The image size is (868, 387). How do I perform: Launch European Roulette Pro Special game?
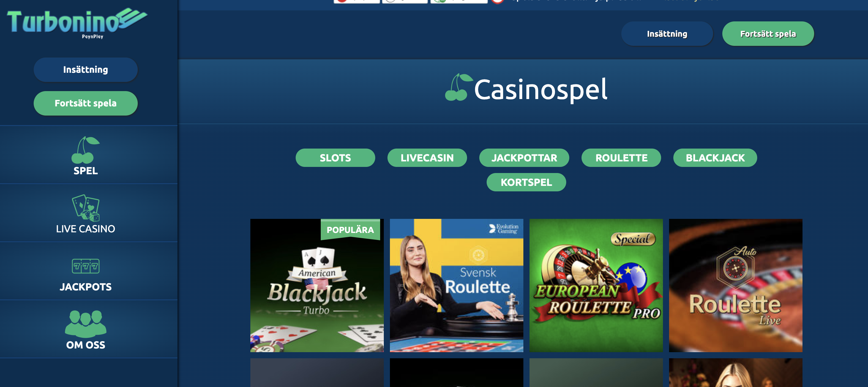click(596, 286)
